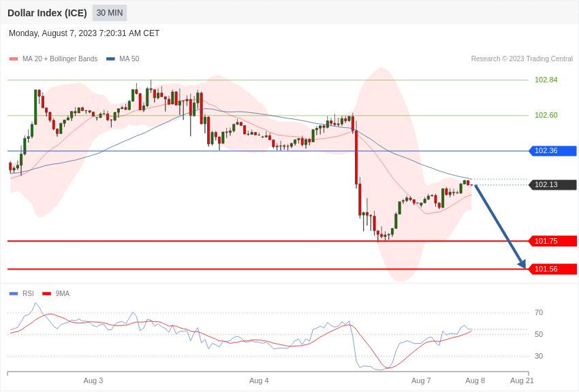Screen dimensions: 579x392
Task: Click the Dollar Index (ICE) title
Action: point(47,13)
